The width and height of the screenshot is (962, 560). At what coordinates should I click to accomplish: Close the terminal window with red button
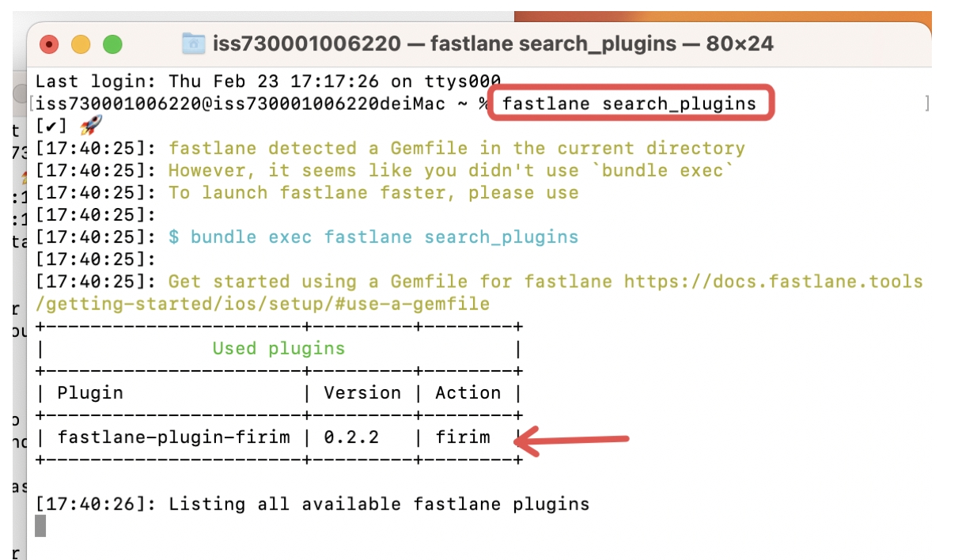49,44
